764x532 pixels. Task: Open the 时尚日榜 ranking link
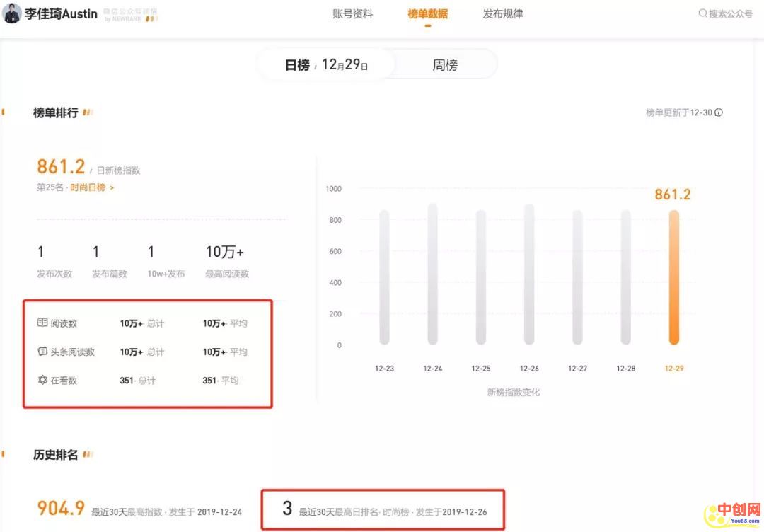pyautogui.click(x=91, y=187)
